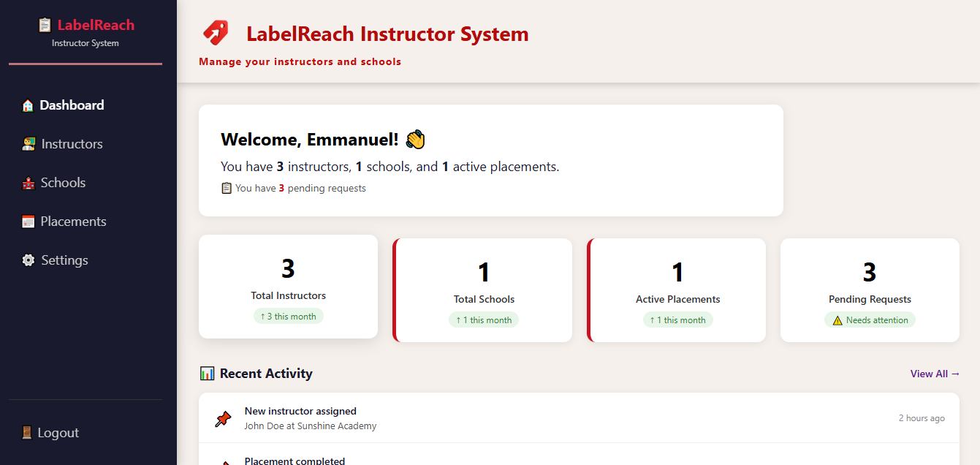Open View All recent activity link
Image resolution: width=980 pixels, height=465 pixels.
pyautogui.click(x=935, y=374)
